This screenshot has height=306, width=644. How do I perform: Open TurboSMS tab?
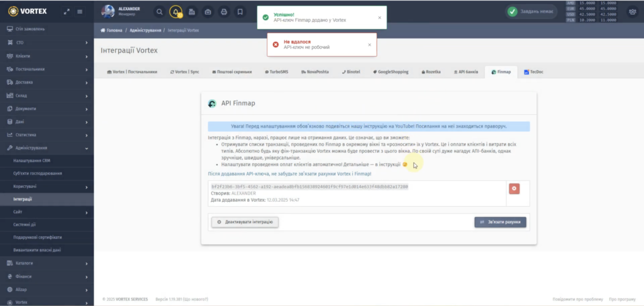[x=277, y=72]
